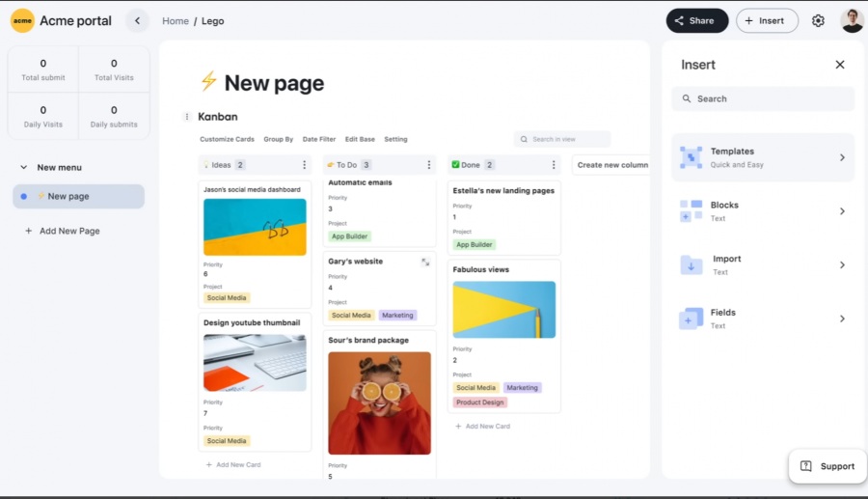Click the Lego breadcrumb
The image size is (868, 499).
[212, 21]
